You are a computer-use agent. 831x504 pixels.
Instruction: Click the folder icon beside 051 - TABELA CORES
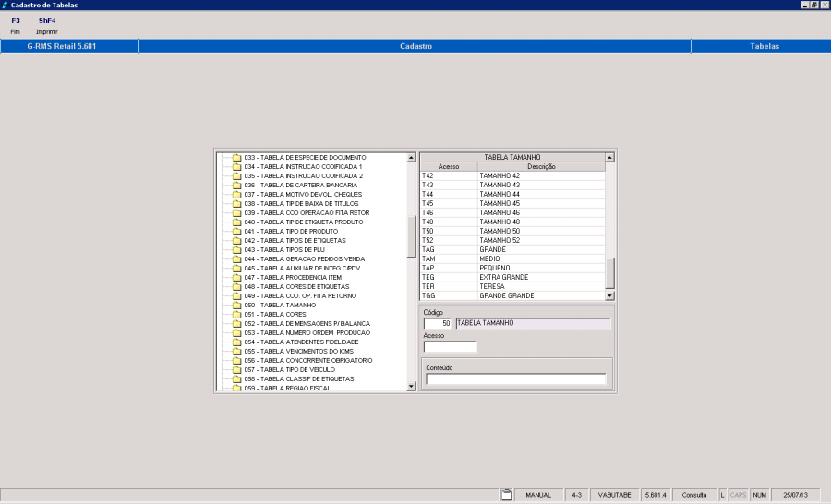pos(236,314)
